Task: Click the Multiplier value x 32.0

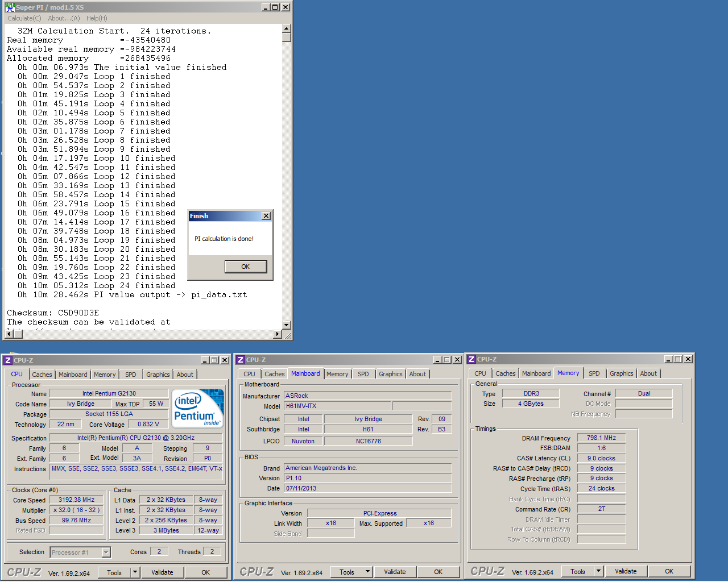Action: click(x=77, y=510)
